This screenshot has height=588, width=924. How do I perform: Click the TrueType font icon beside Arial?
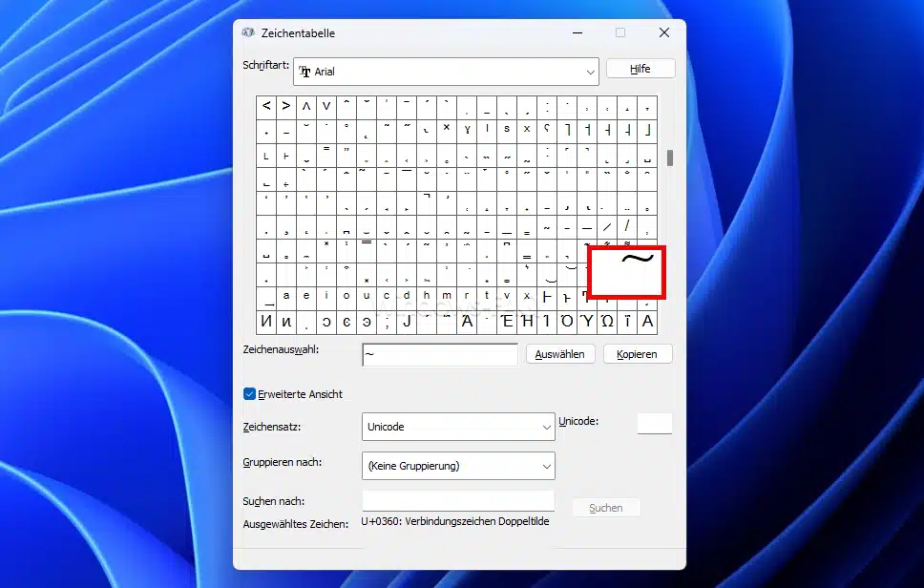(x=304, y=72)
